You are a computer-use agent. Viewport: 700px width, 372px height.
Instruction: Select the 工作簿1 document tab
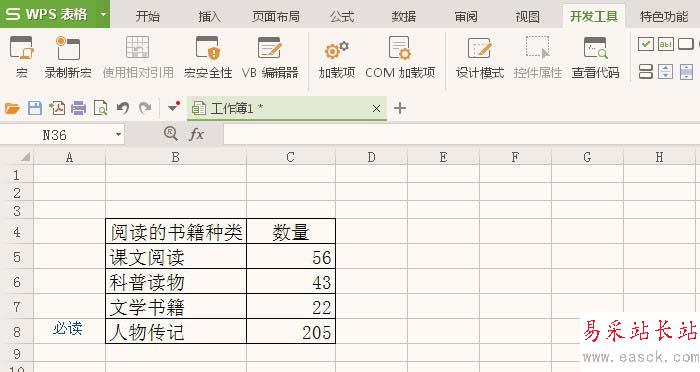point(287,108)
